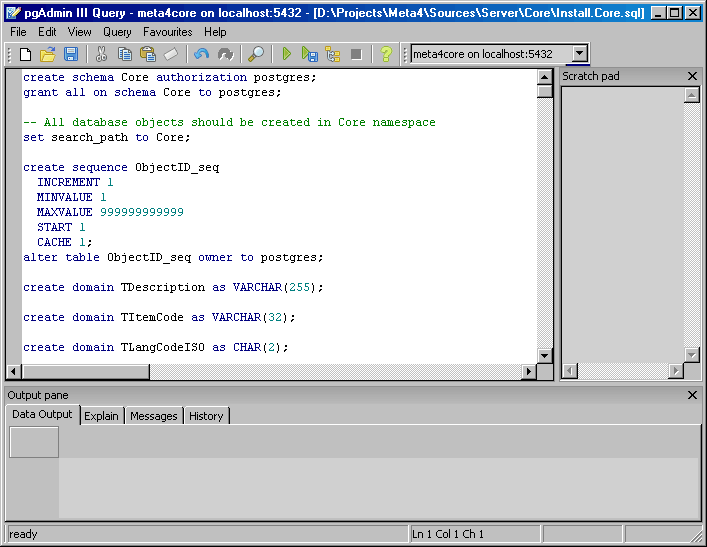Open the View menu

point(79,32)
